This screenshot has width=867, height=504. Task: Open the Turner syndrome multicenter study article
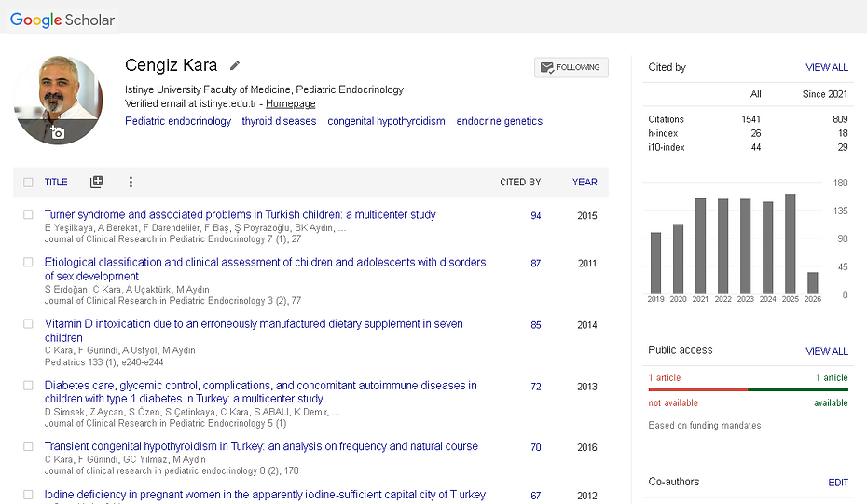(x=240, y=214)
